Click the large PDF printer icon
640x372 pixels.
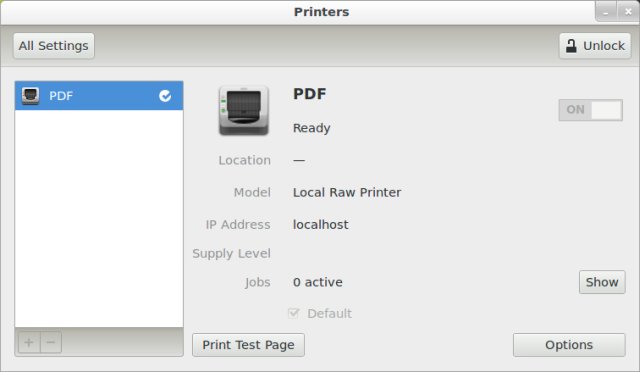click(x=244, y=110)
